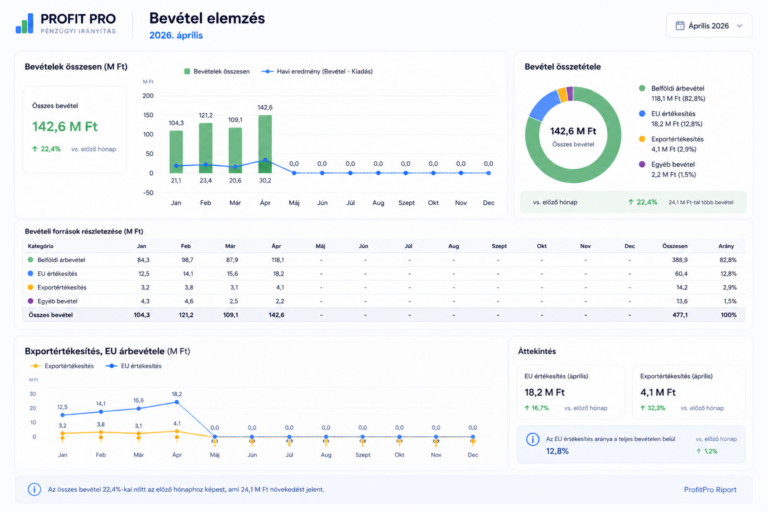Select the purple Egyéb bevétel donut legend dot

(642, 164)
